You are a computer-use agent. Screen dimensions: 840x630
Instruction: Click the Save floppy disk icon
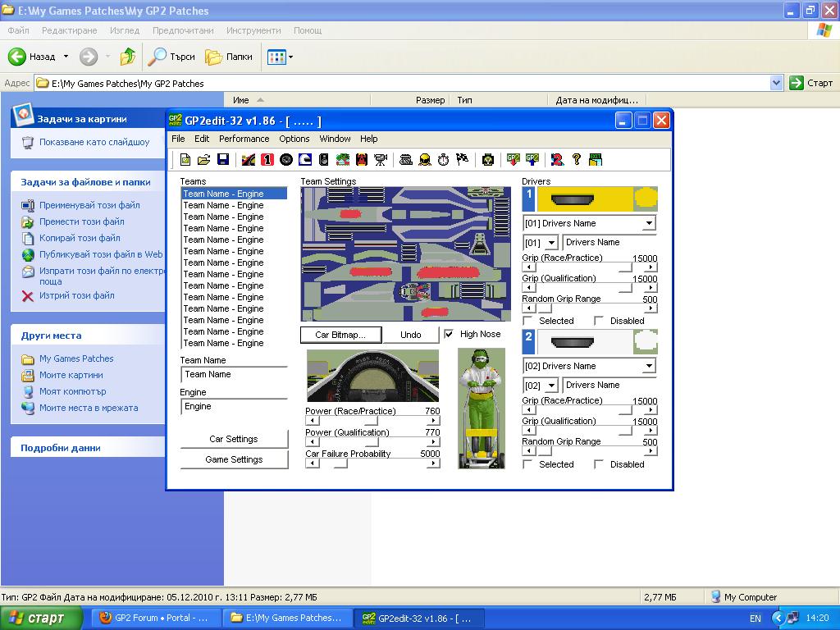coord(222,160)
